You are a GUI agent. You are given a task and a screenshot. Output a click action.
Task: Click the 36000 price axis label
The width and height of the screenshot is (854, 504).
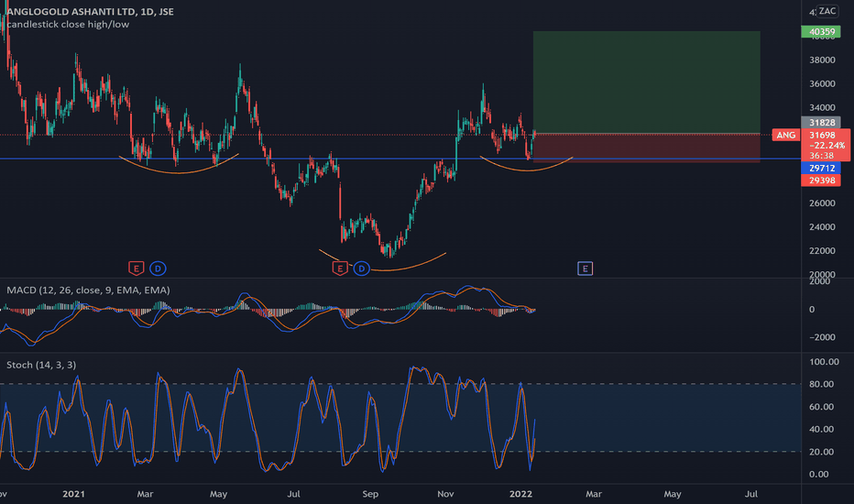coord(822,84)
